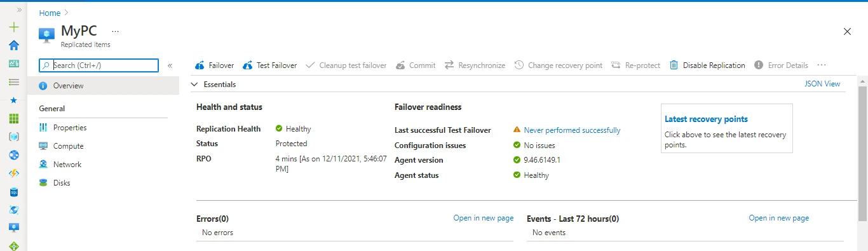Open Resource groups cube icon
868x251 pixels.
[x=14, y=137]
